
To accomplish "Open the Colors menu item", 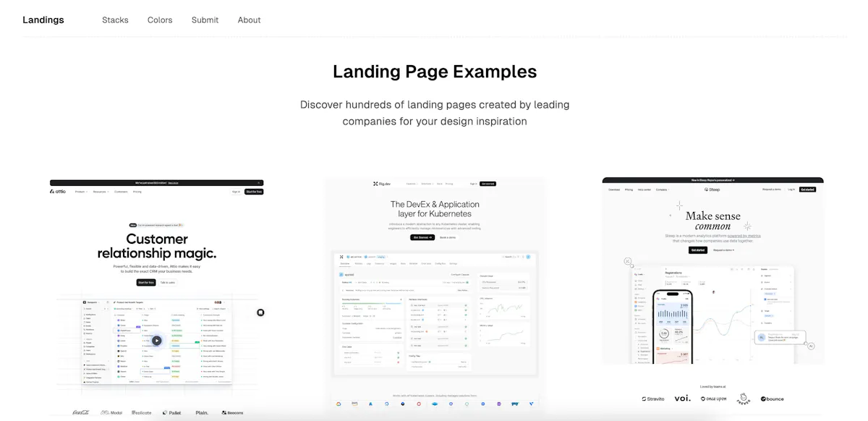I will pyautogui.click(x=160, y=20).
